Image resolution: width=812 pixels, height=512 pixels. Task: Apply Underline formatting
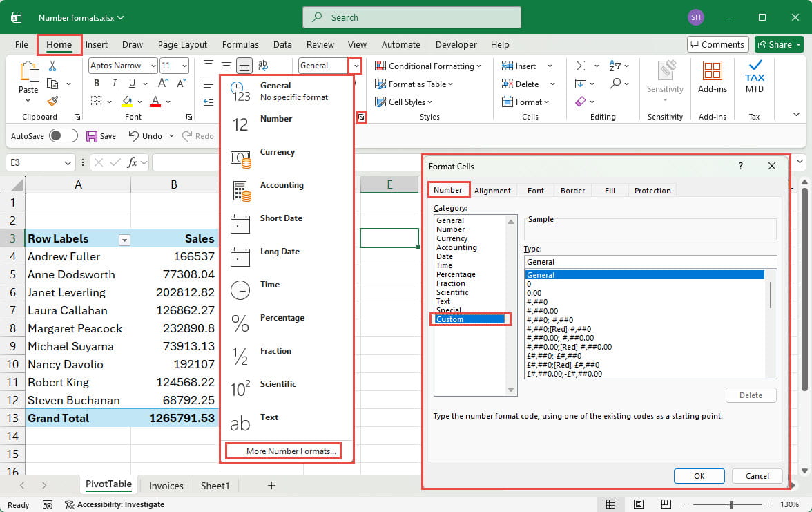click(x=132, y=84)
